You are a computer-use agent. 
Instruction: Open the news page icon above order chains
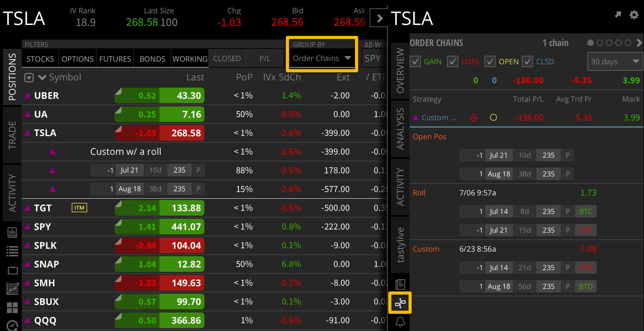pyautogui.click(x=400, y=284)
